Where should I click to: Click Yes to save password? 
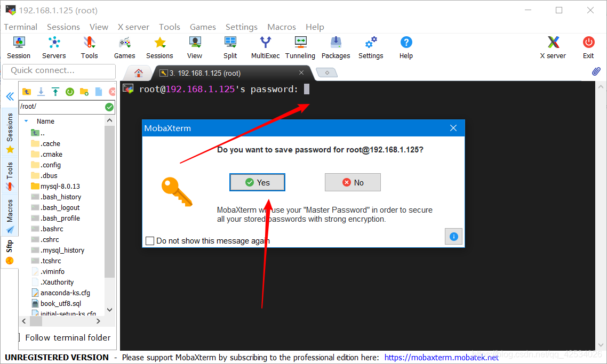coord(258,182)
